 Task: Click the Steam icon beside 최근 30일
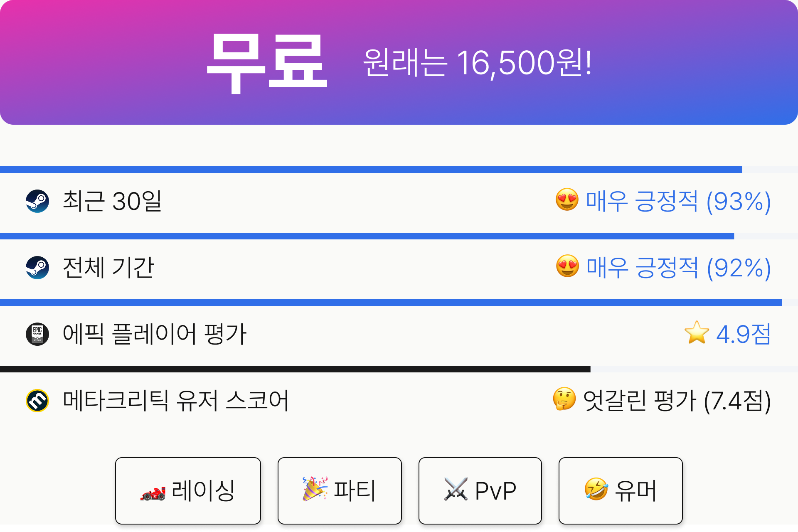(37, 201)
